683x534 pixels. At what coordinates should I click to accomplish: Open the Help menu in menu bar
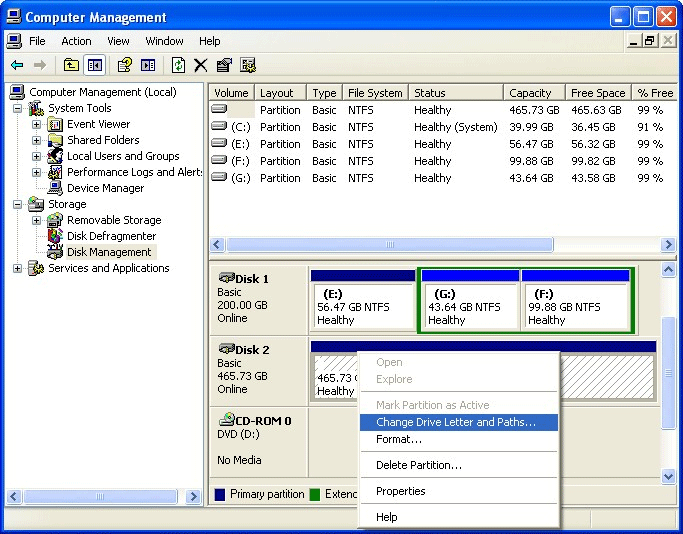point(210,41)
